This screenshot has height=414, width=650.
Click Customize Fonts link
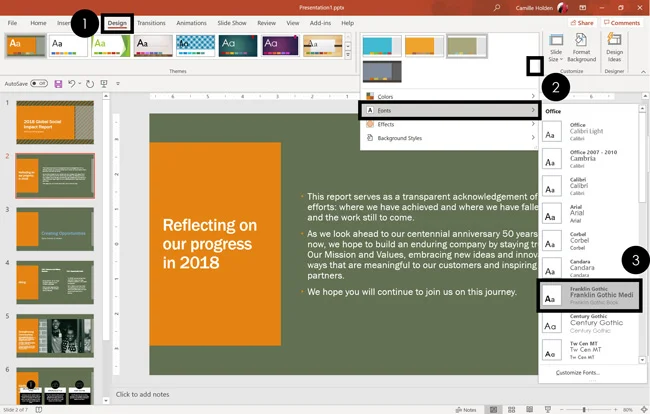click(x=577, y=373)
